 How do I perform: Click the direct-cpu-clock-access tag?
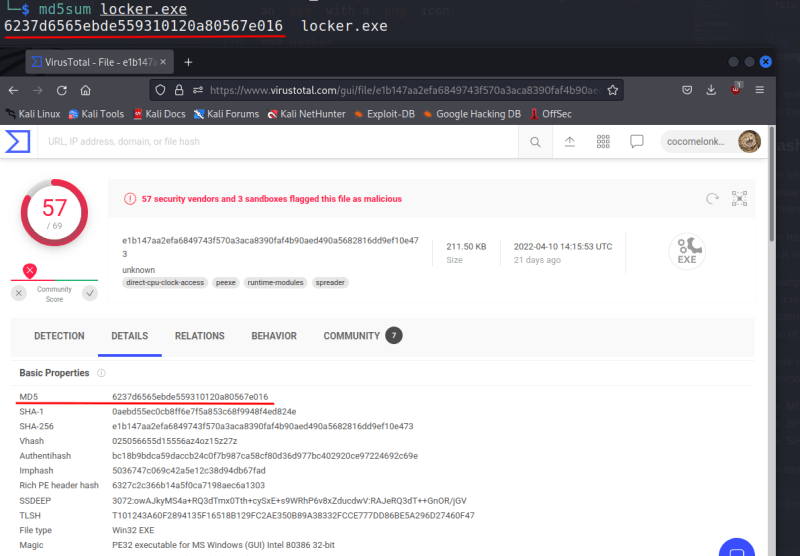[165, 283]
